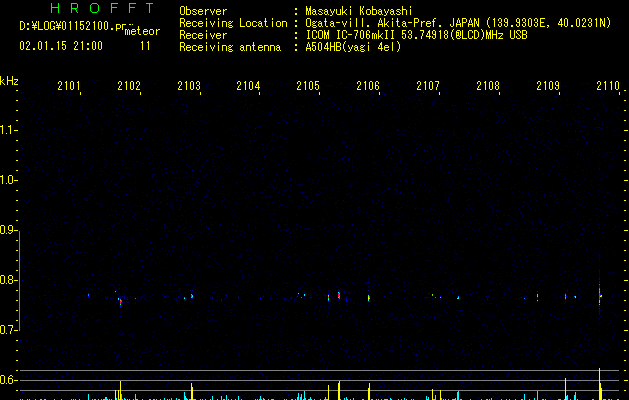This screenshot has height=400, width=629.
Task: Click the 0.7 kHz axis label
Action: point(9,330)
